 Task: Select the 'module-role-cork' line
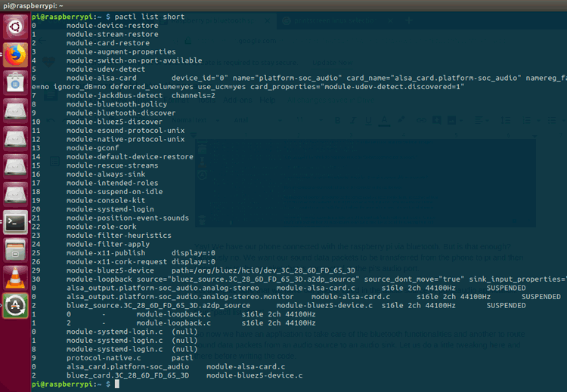point(101,227)
